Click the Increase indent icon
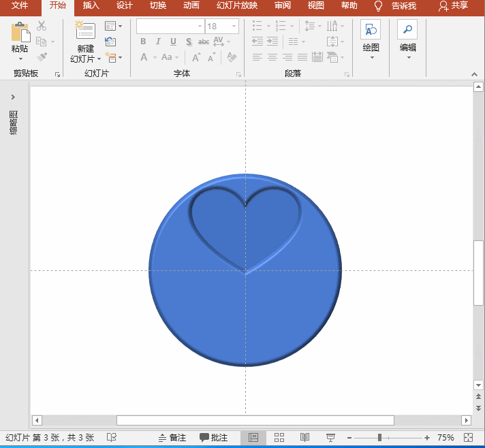Image resolution: width=485 pixels, height=448 pixels. click(272, 41)
